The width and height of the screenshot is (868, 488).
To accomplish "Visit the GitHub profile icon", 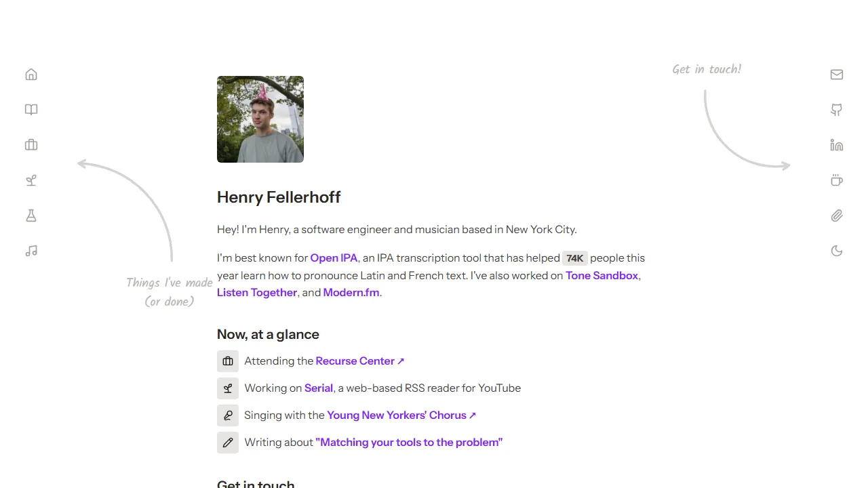I will [x=836, y=109].
